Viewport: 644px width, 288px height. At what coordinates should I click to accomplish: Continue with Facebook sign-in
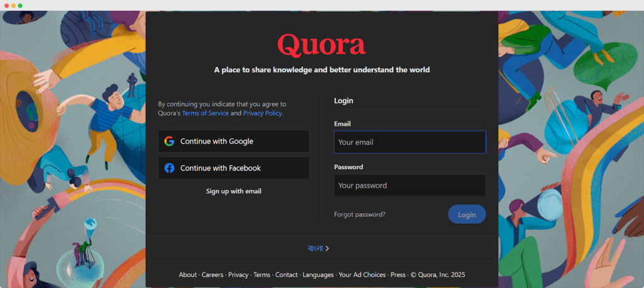pyautogui.click(x=233, y=169)
